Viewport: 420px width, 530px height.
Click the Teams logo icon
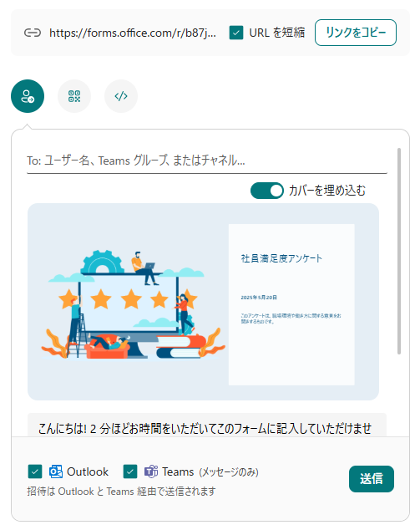[151, 471]
